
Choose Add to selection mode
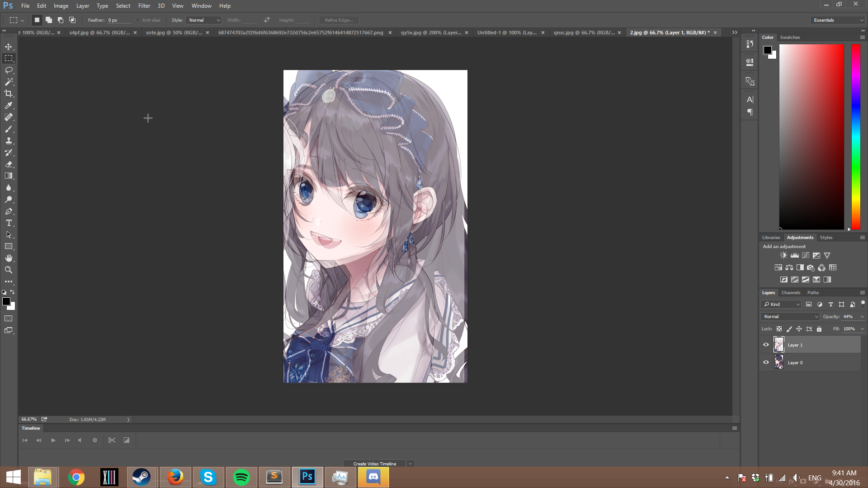[49, 20]
